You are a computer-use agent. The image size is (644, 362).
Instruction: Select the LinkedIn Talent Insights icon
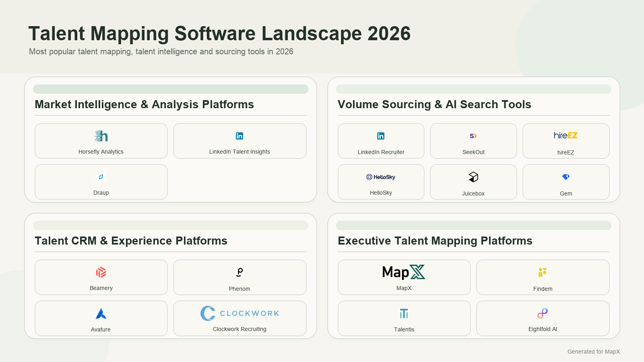pyautogui.click(x=239, y=136)
